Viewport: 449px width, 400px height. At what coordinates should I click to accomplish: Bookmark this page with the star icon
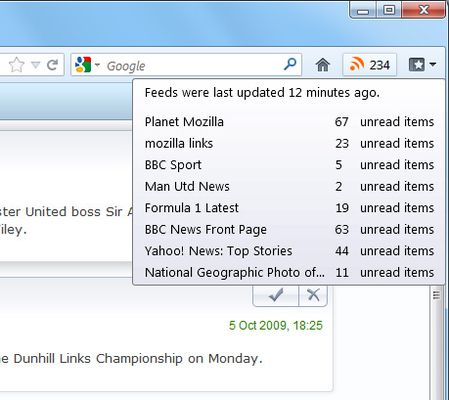coord(17,65)
